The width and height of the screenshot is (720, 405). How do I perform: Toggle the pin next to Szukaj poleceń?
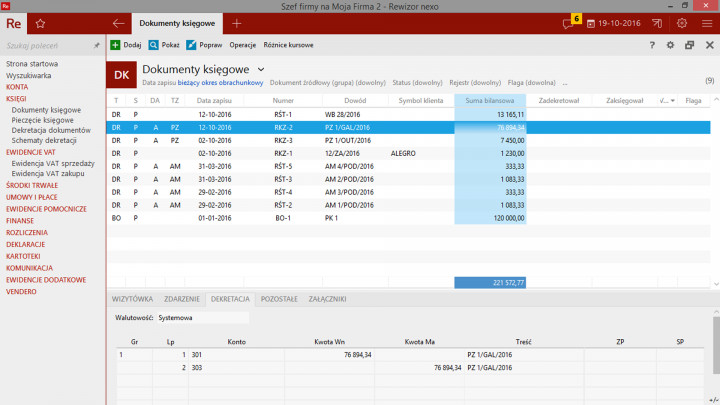[x=97, y=45]
